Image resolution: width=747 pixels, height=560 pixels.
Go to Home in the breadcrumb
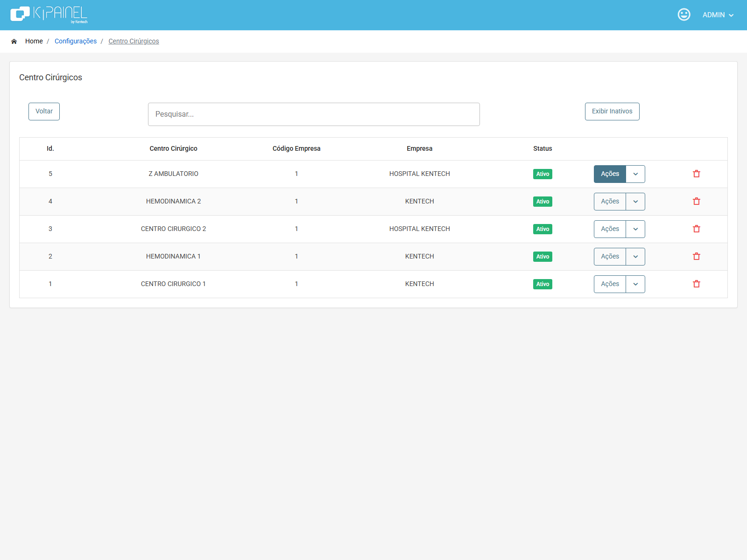[x=34, y=41]
